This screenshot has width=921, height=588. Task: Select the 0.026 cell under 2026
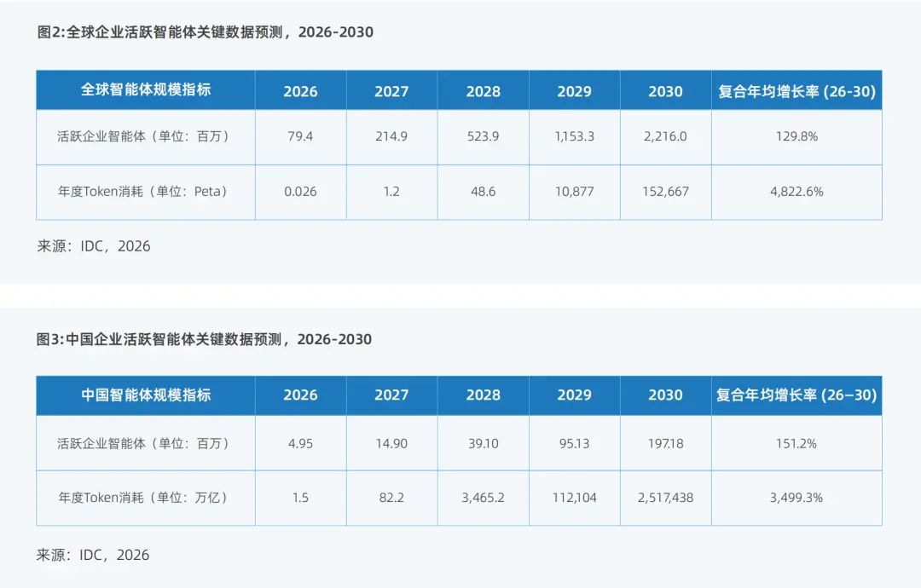pos(301,192)
